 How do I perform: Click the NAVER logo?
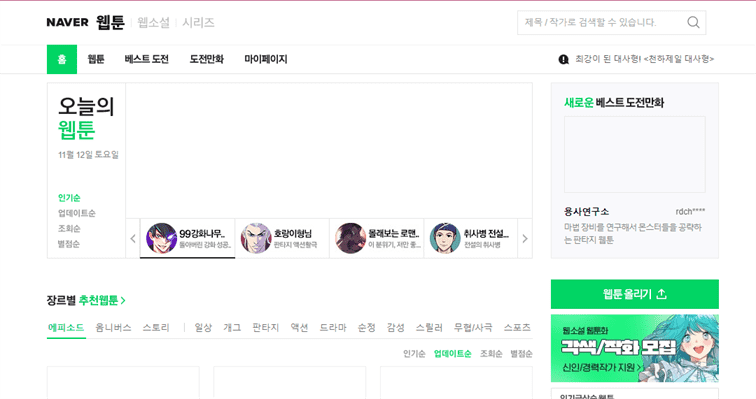(68, 22)
